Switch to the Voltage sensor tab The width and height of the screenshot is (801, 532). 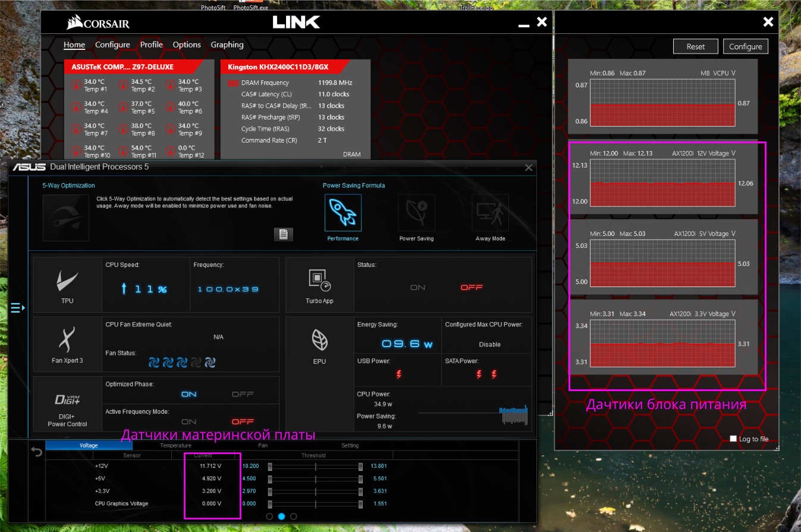[x=89, y=445]
